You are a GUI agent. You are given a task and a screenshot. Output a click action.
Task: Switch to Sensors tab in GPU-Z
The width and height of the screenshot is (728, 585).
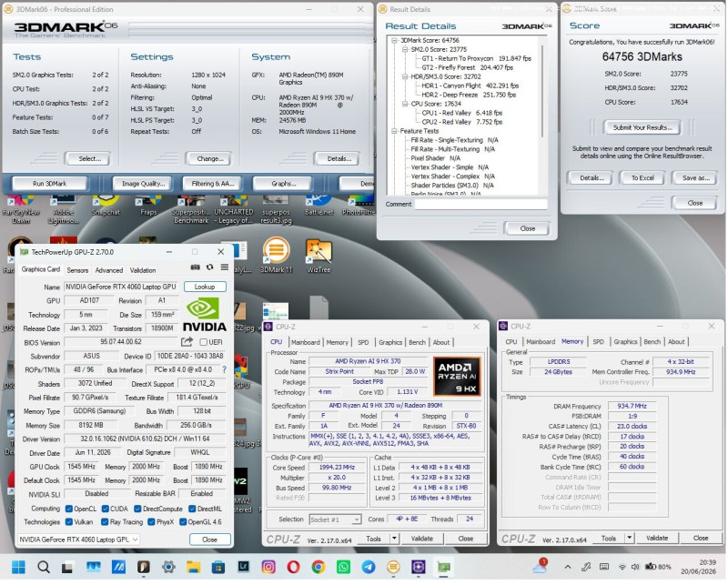77,271
